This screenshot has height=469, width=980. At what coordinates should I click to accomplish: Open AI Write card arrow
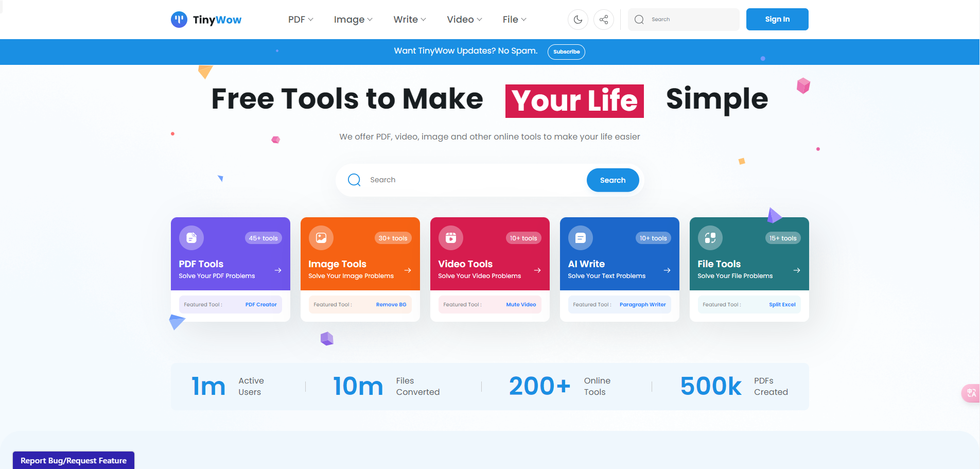click(x=667, y=270)
